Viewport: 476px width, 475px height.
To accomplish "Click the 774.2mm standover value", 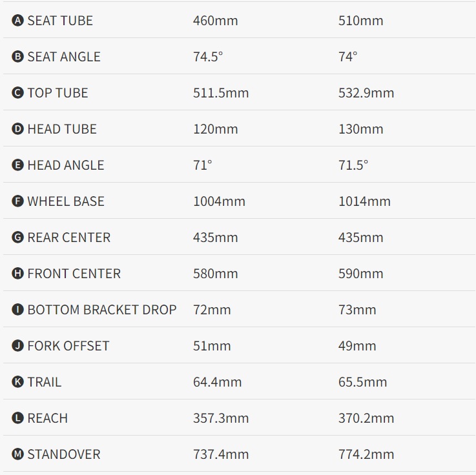I will pyautogui.click(x=366, y=454).
